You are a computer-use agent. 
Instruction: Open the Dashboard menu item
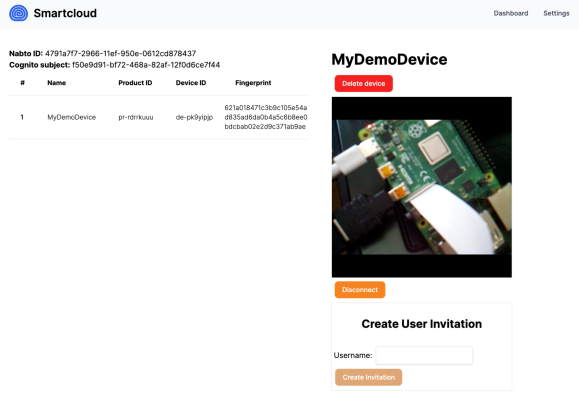511,13
